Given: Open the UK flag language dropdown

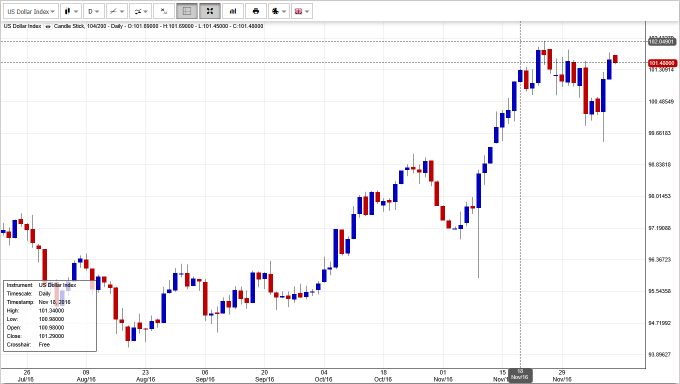Looking at the screenshot, I should (302, 11).
